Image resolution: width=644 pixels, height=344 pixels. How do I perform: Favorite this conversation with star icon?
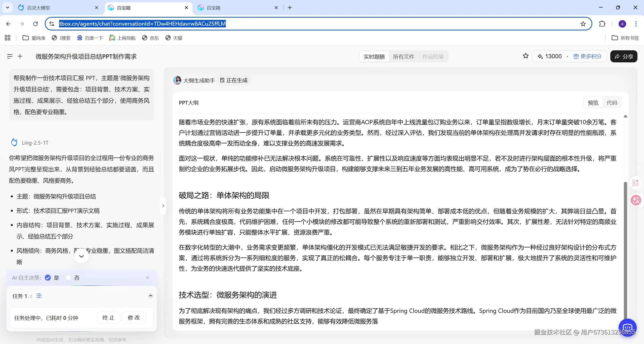(526, 56)
